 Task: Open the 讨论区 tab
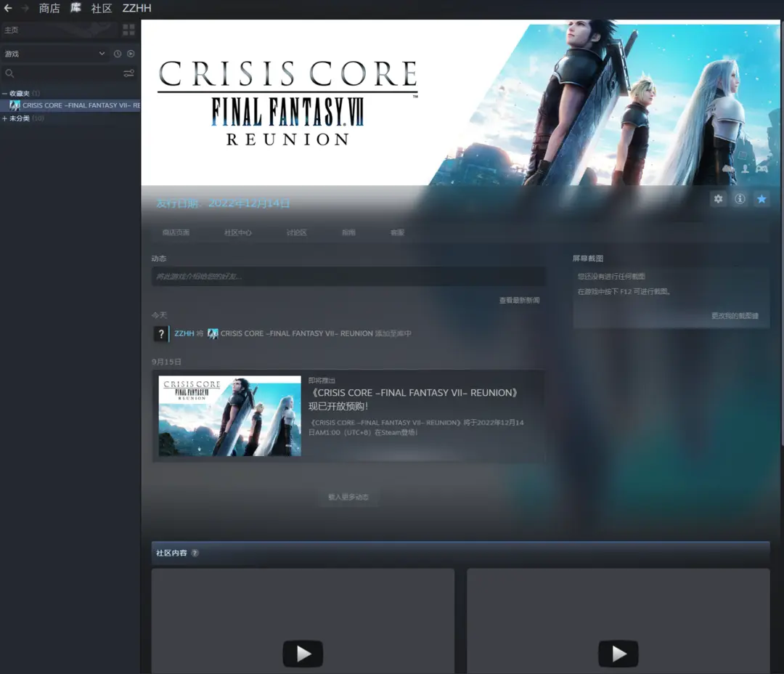[296, 232]
